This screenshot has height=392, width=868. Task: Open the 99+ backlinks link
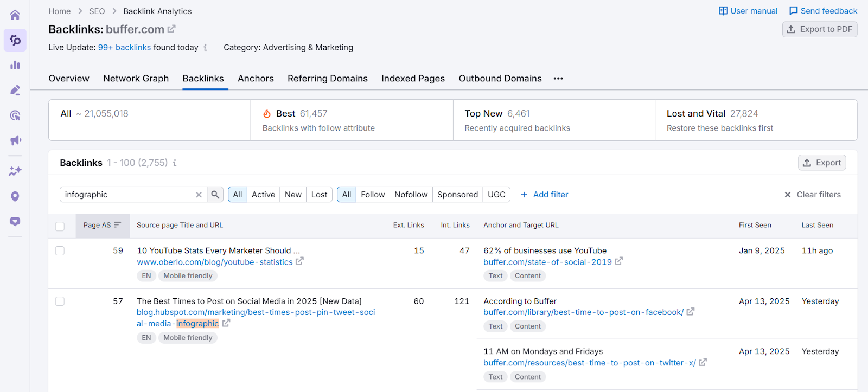click(x=124, y=48)
